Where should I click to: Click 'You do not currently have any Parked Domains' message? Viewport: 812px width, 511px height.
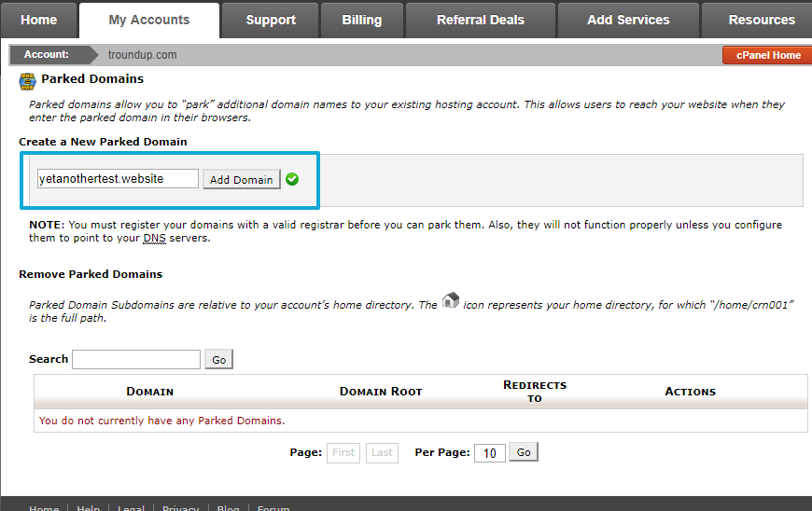pos(161,421)
